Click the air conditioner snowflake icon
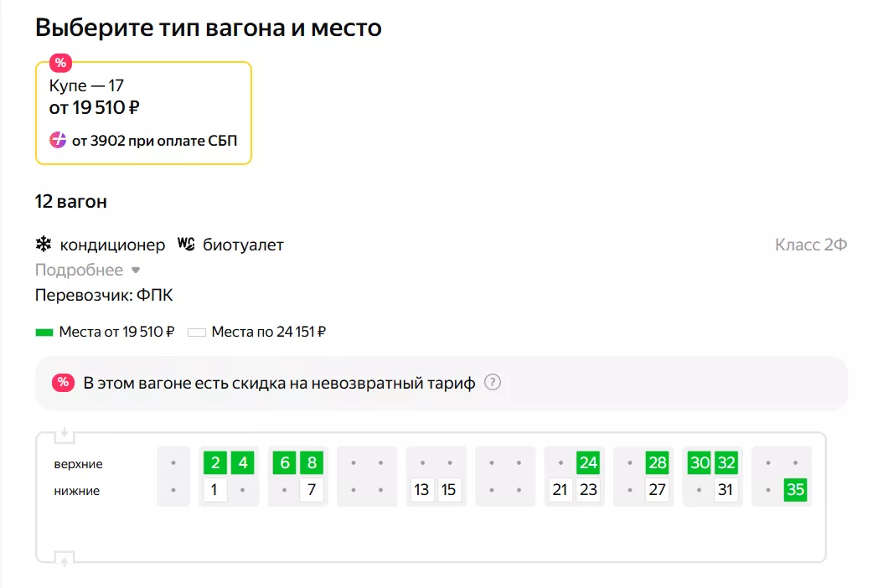878x588 pixels. [x=44, y=245]
